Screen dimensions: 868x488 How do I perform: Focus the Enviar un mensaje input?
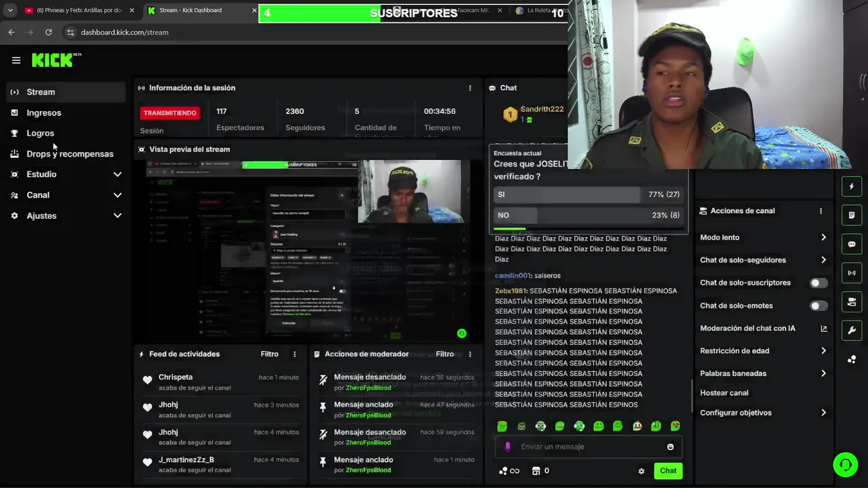[589, 447]
